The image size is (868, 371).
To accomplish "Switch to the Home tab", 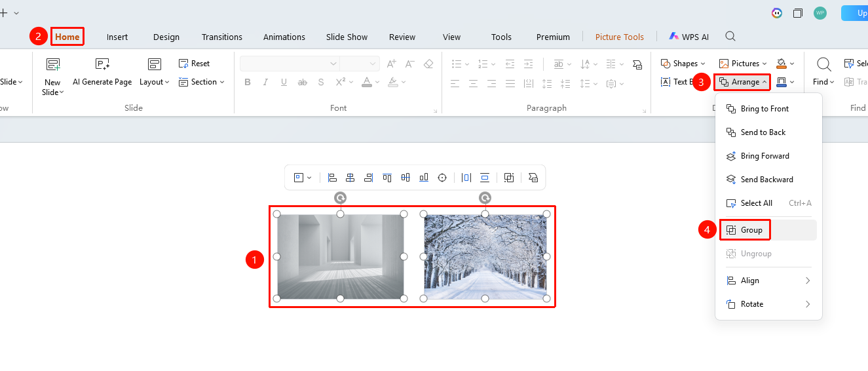I will tap(67, 37).
